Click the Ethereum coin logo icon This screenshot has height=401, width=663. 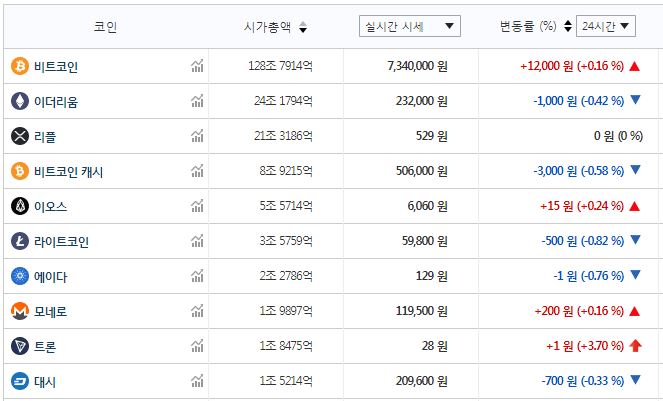coord(19,101)
